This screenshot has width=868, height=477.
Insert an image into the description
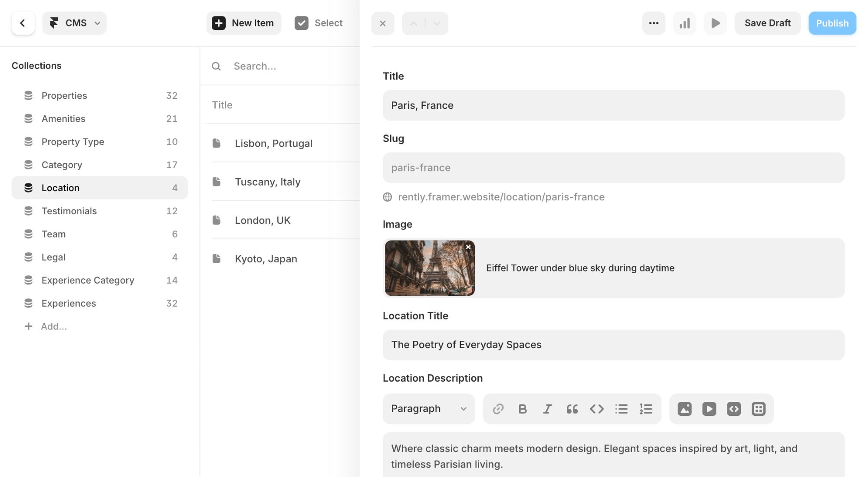point(684,409)
